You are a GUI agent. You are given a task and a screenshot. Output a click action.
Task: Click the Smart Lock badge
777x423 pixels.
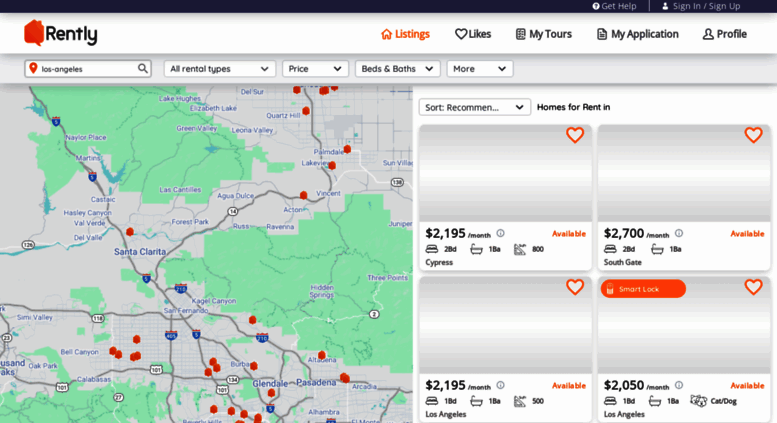tap(643, 289)
